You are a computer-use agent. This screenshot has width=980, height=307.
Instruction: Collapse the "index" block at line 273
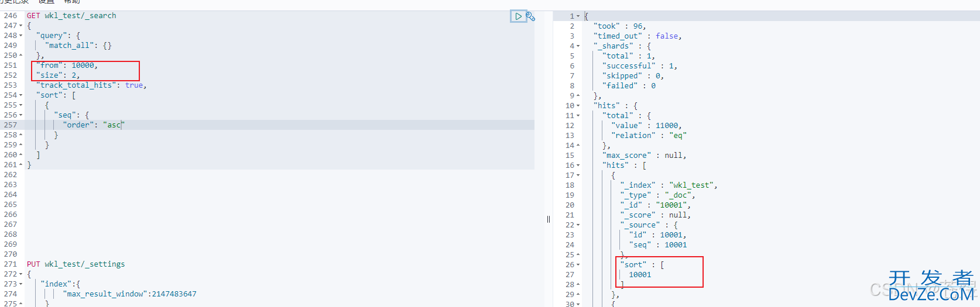(x=21, y=284)
